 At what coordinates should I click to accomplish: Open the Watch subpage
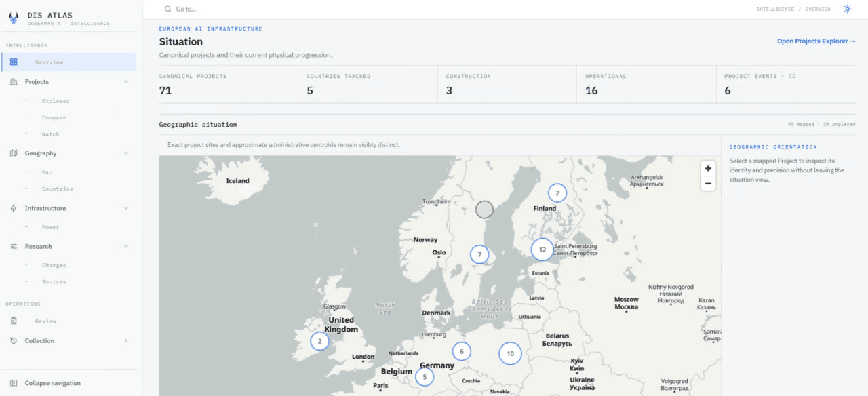(x=51, y=134)
